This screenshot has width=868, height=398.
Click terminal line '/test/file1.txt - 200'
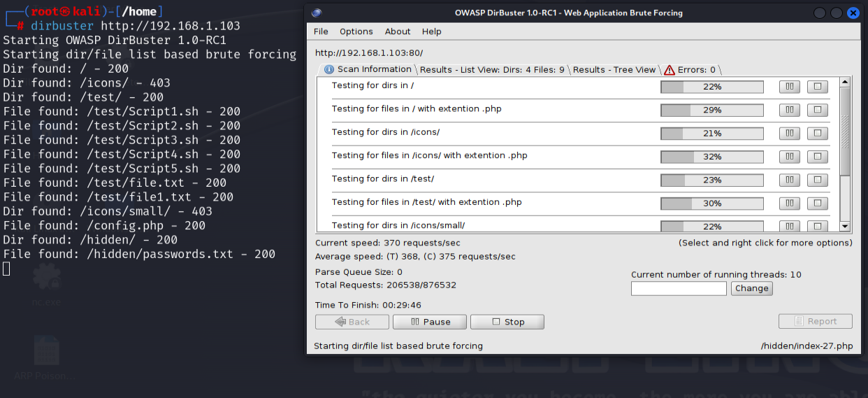[118, 197]
